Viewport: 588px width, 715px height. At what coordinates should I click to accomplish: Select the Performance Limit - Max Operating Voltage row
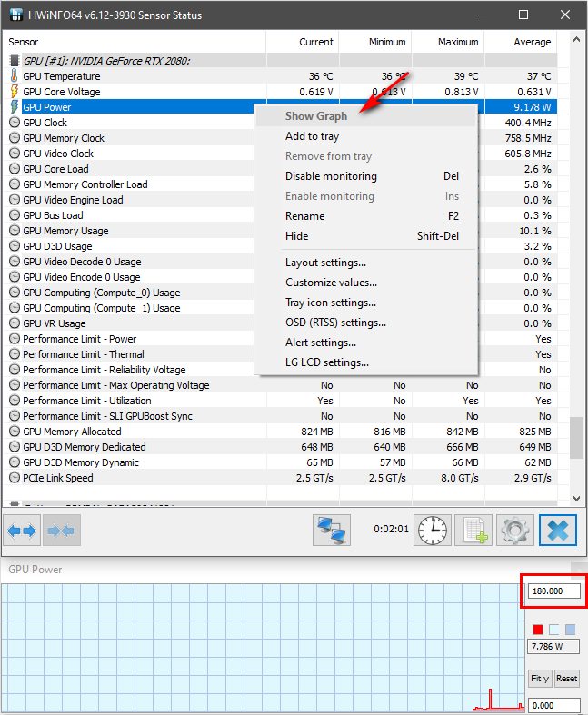pyautogui.click(x=280, y=385)
